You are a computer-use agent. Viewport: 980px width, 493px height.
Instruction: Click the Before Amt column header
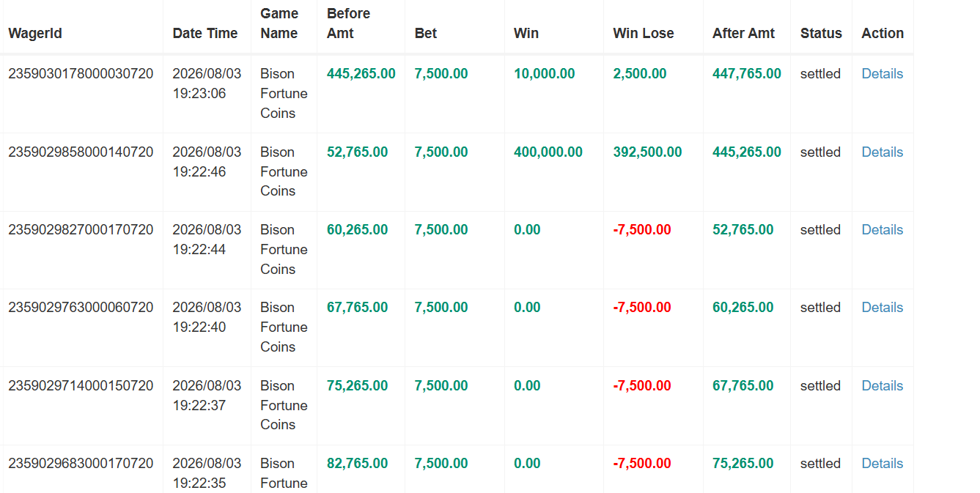pos(349,23)
